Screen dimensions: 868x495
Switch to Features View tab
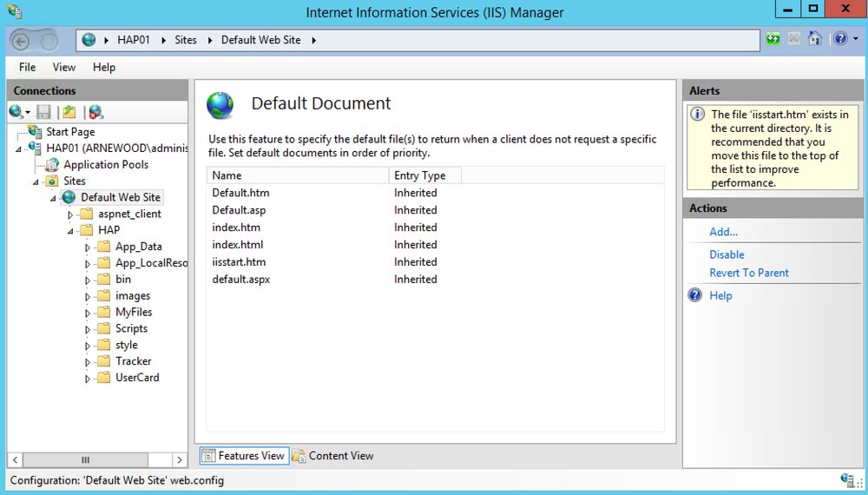click(x=244, y=456)
